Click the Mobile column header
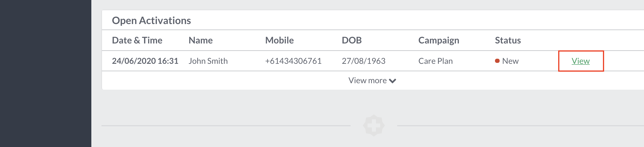 279,40
